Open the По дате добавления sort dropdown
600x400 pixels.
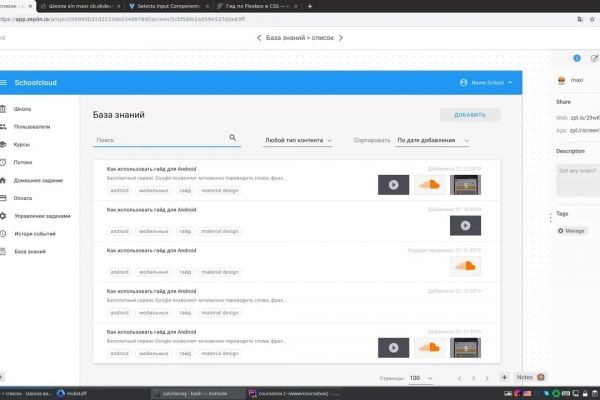pos(432,140)
